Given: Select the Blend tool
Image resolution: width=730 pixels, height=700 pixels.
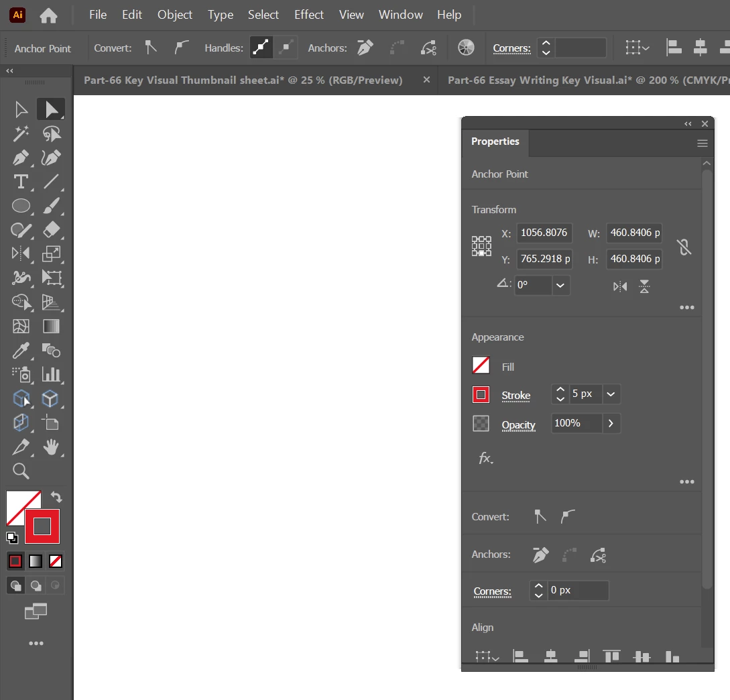Looking at the screenshot, I should (x=51, y=350).
